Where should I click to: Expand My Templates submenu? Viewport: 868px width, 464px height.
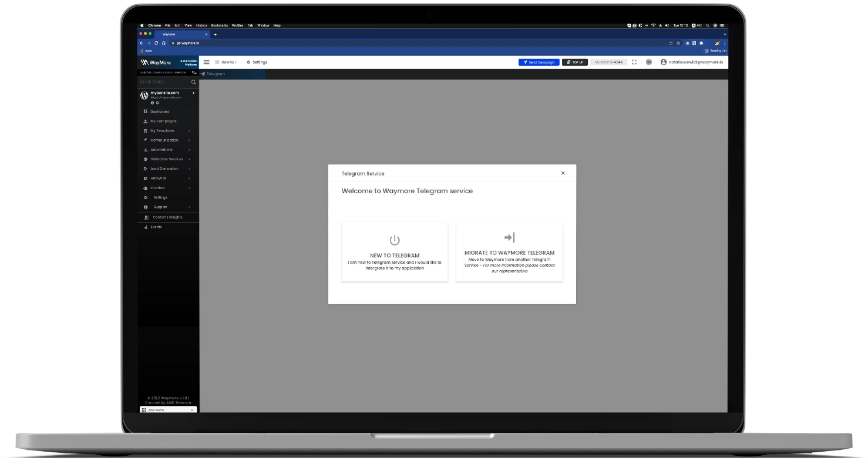[x=189, y=130]
